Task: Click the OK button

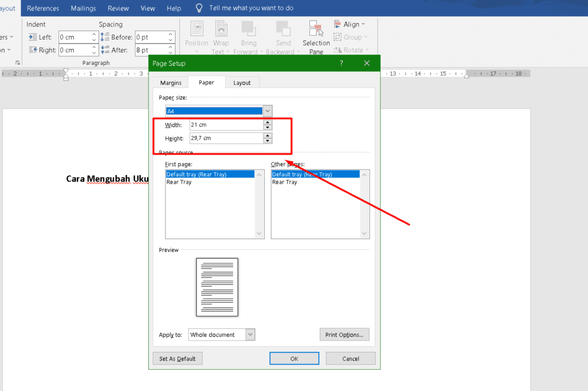Action: point(294,358)
